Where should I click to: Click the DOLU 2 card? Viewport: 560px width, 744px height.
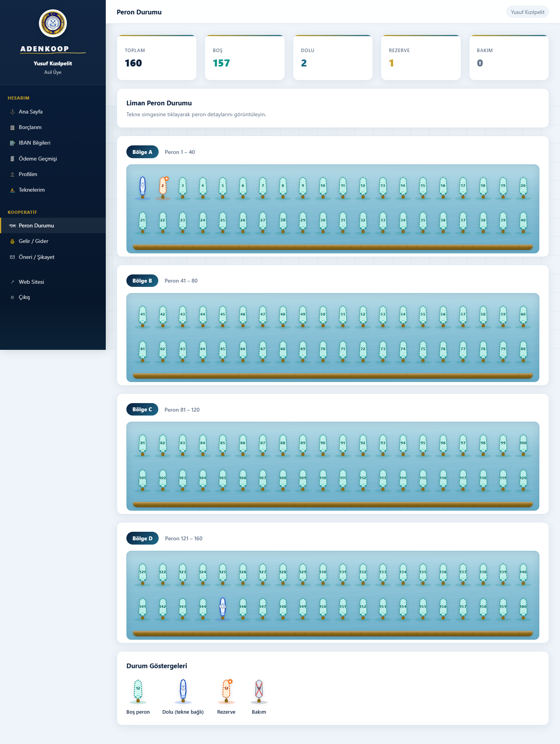coord(333,58)
